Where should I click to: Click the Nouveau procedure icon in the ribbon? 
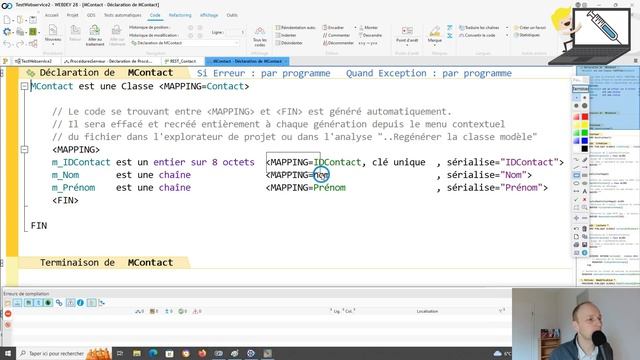[x=53, y=31]
